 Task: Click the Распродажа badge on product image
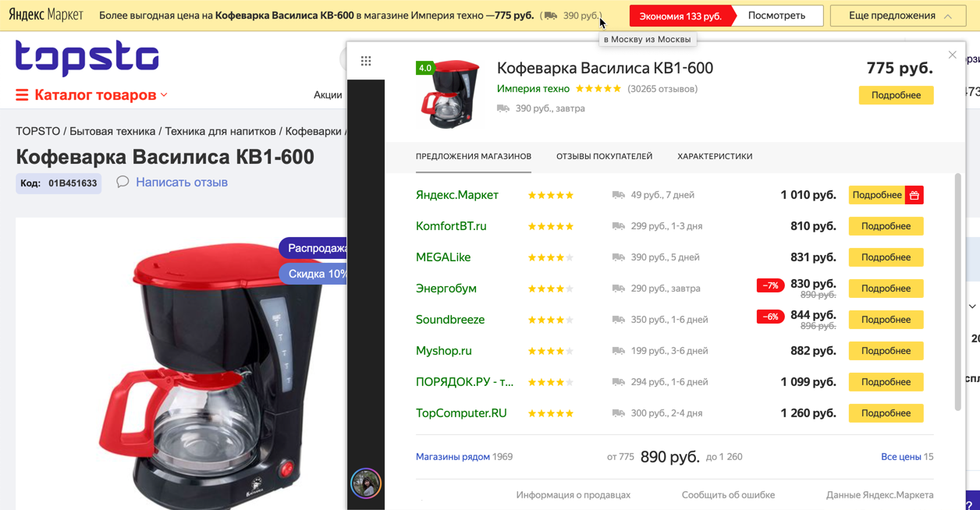point(314,248)
